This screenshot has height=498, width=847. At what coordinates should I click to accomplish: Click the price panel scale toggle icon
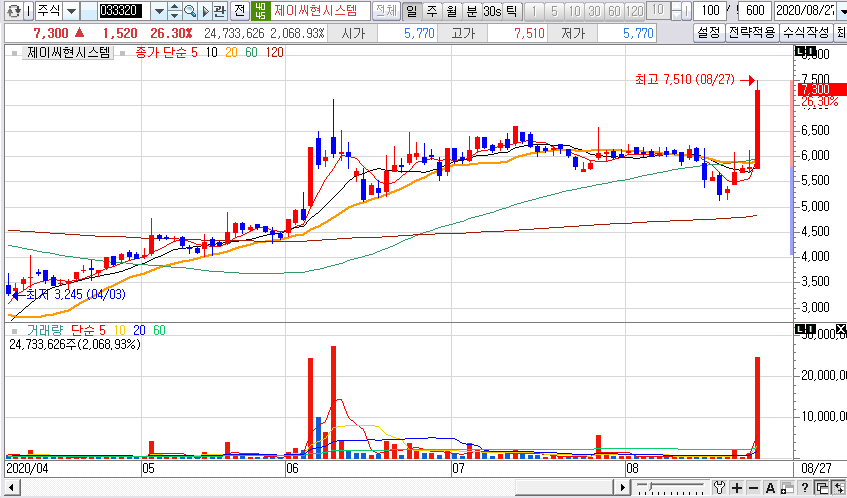(x=805, y=51)
